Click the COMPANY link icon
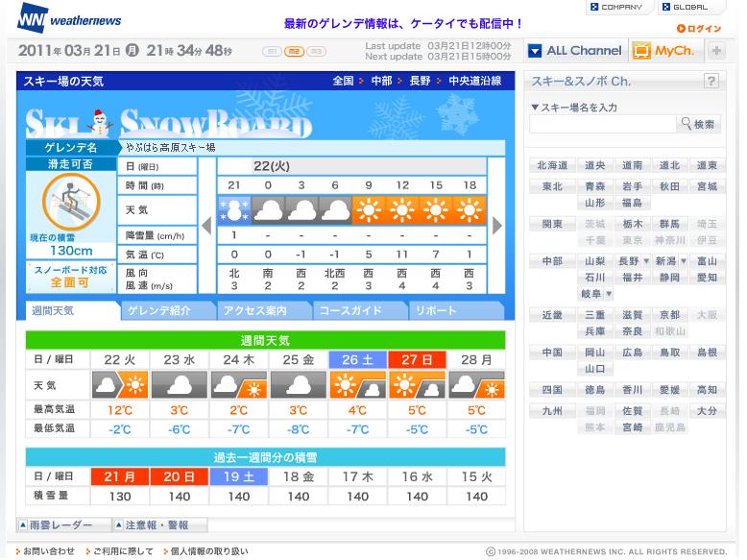The height and width of the screenshot is (560, 747). 594,7
